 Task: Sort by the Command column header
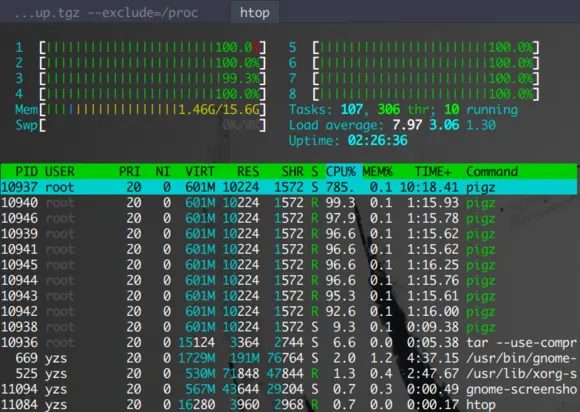point(492,172)
